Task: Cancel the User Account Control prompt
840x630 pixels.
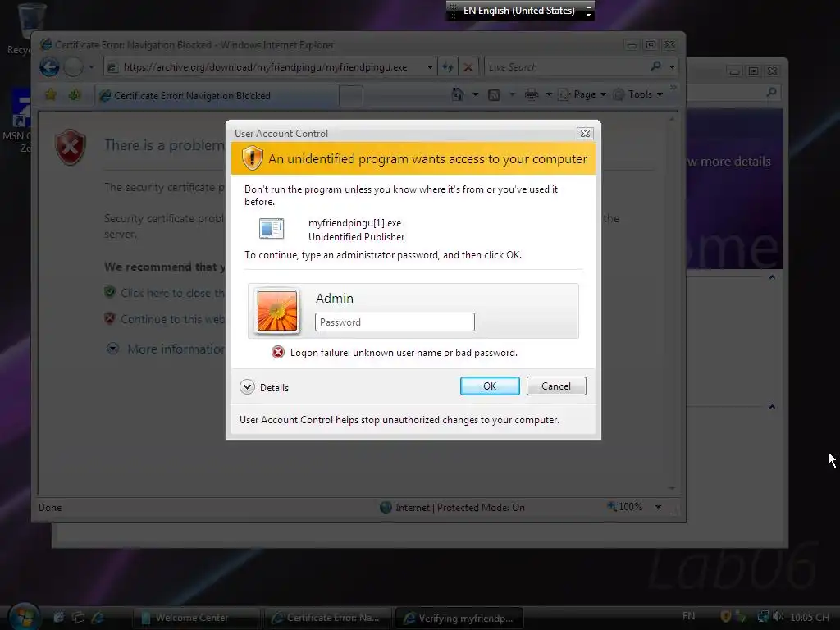Action: point(556,386)
